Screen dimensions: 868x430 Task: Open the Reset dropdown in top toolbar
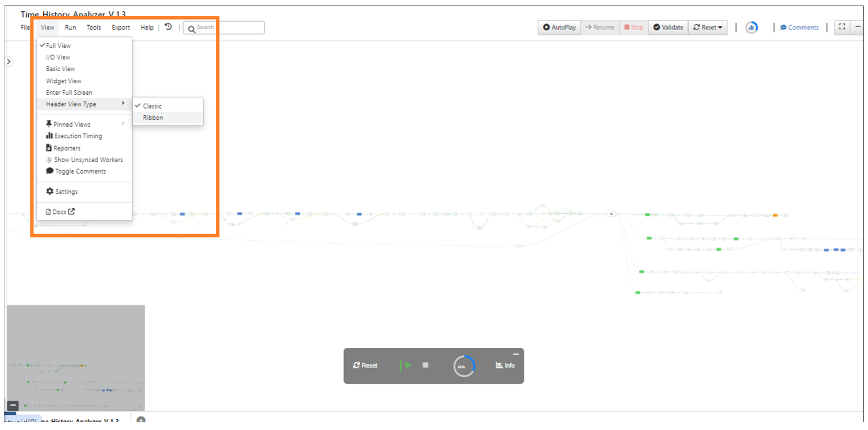pyautogui.click(x=708, y=28)
